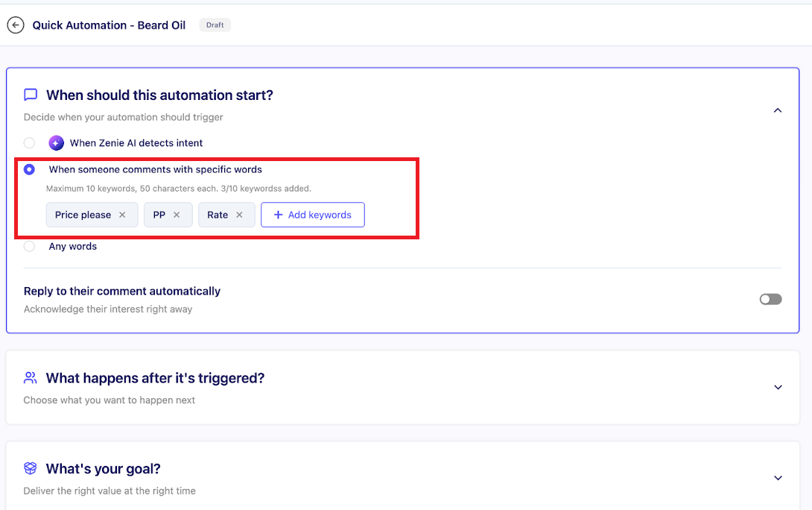The image size is (812, 510).
Task: Expand 'What happens after it's triggered?' section
Action: pyautogui.click(x=777, y=388)
